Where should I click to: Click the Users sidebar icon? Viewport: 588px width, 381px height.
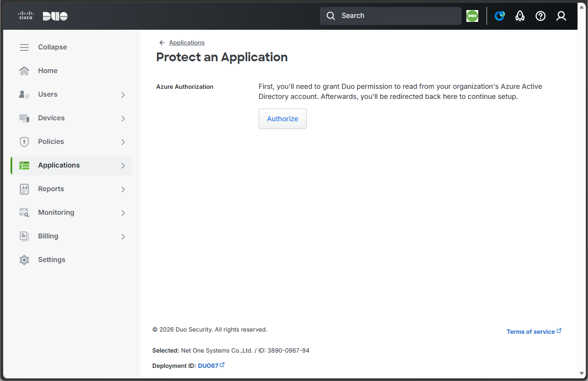point(24,94)
